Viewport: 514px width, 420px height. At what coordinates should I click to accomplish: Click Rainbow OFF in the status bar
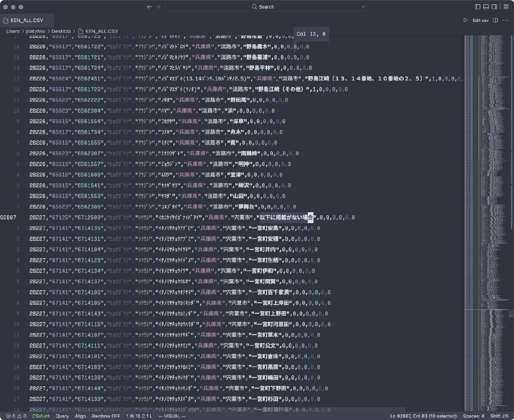click(106, 416)
